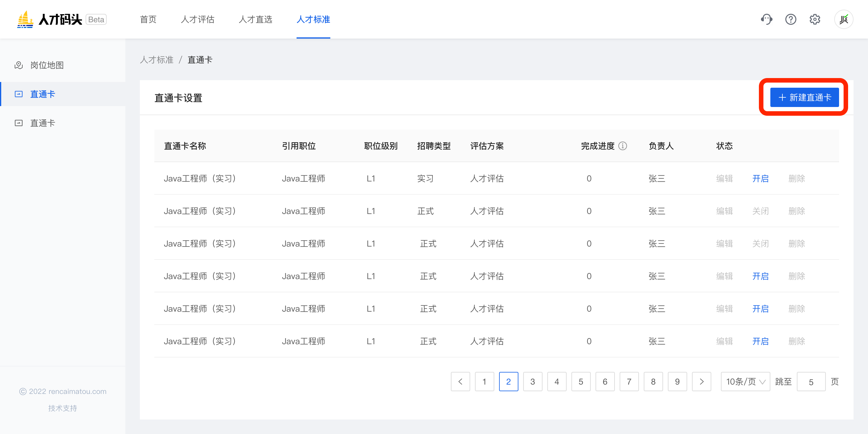Click the highlighted 直通卡 sidebar icon
Image resolution: width=868 pixels, height=434 pixels.
click(18, 94)
